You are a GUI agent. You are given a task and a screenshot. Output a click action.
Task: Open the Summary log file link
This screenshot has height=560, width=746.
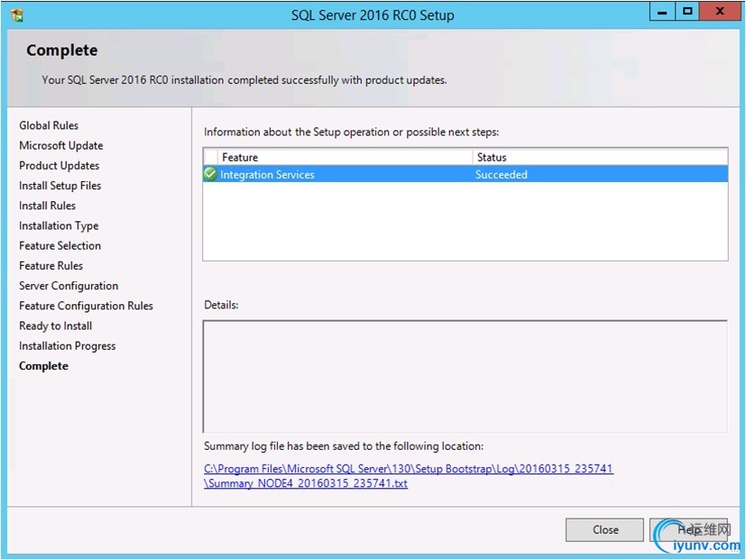point(409,476)
